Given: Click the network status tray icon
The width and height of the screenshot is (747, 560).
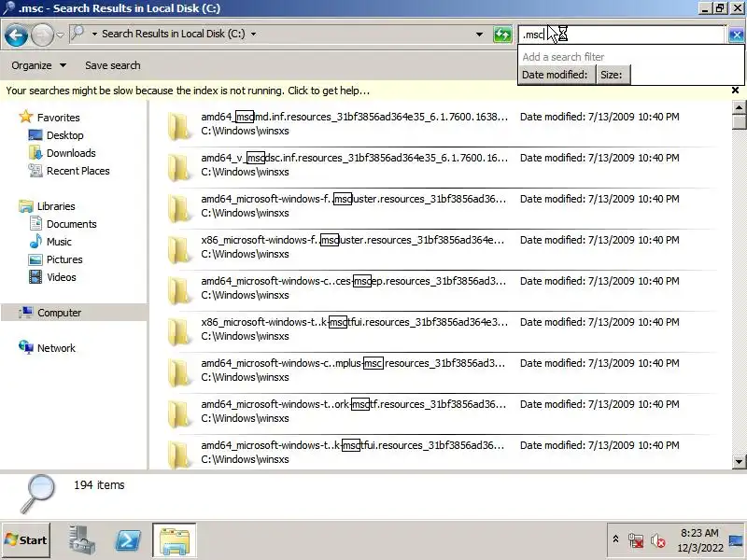Looking at the screenshot, I should 636,540.
